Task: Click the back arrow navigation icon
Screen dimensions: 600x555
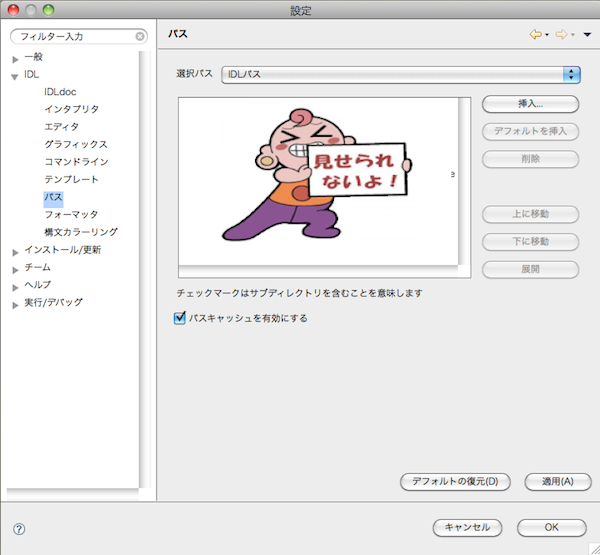Action: (535, 34)
